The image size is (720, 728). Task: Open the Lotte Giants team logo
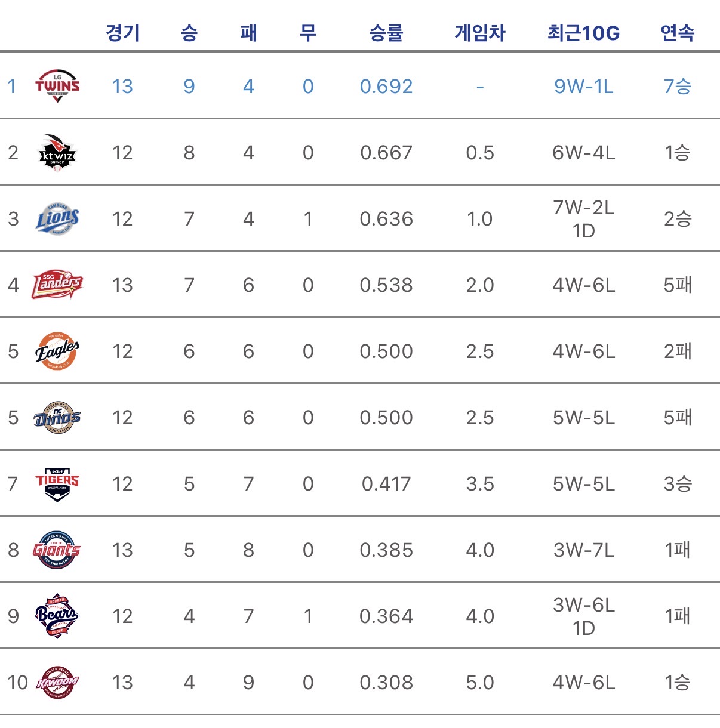click(x=57, y=550)
